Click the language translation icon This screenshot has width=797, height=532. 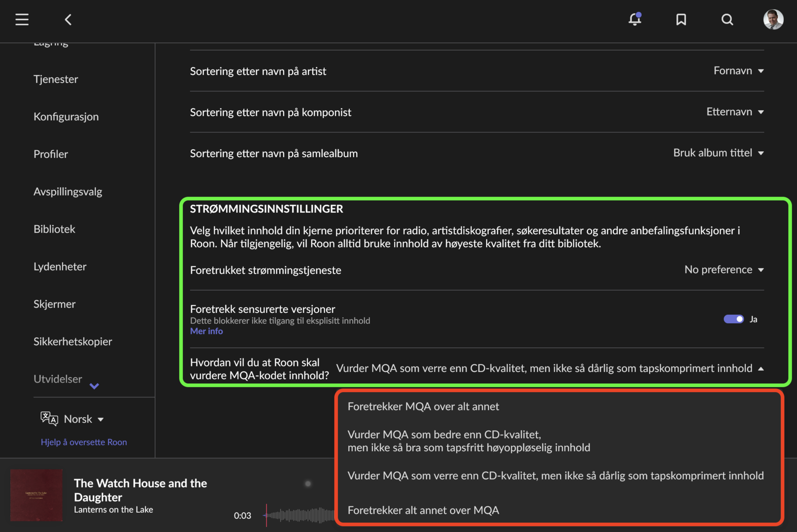click(x=49, y=419)
